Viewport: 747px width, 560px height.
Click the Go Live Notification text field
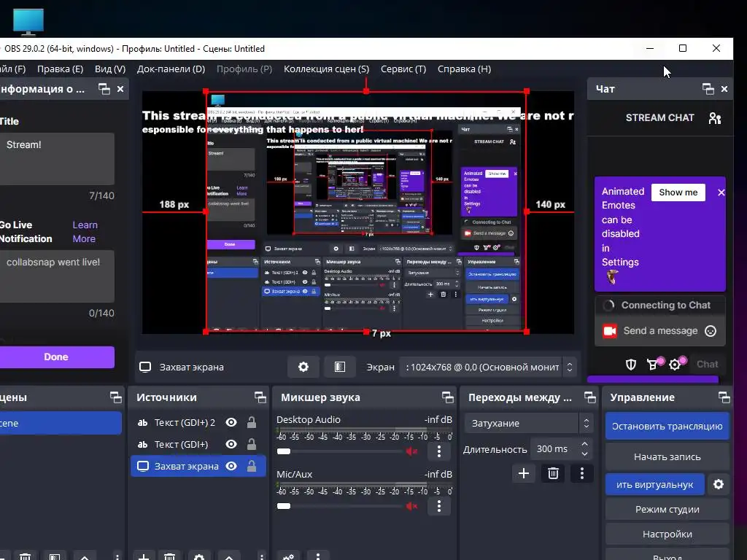pyautogui.click(x=57, y=276)
